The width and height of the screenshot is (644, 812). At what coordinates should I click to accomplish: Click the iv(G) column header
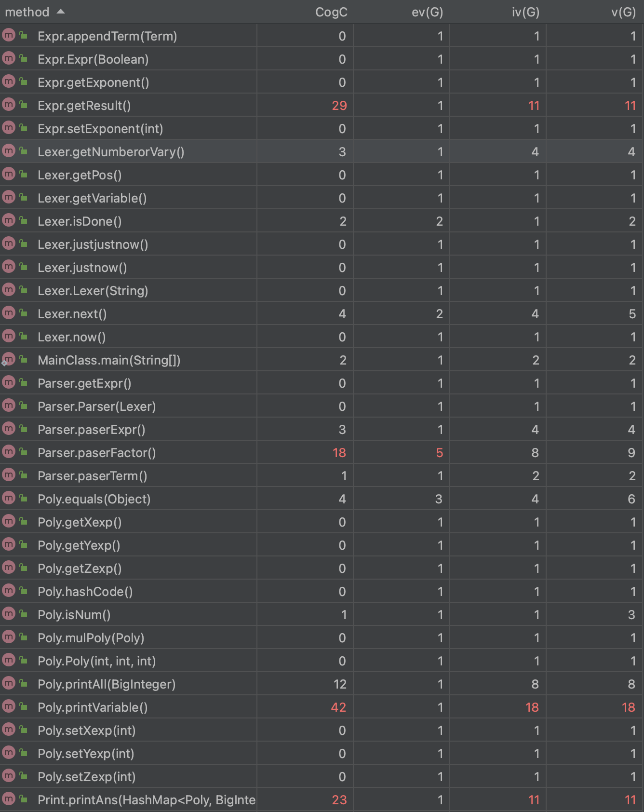(x=525, y=12)
